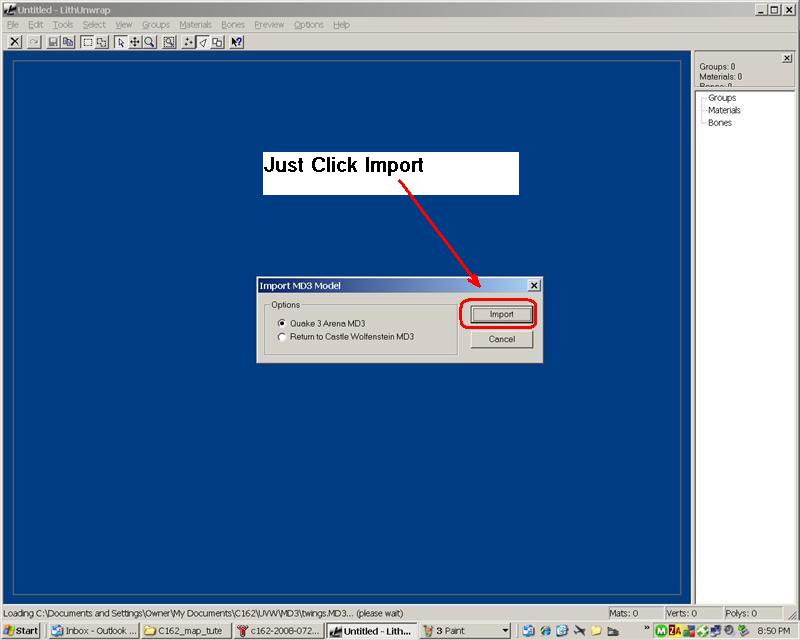The height and width of the screenshot is (640, 800).
Task: Click the black airplane quick launch icon
Action: tap(579, 631)
